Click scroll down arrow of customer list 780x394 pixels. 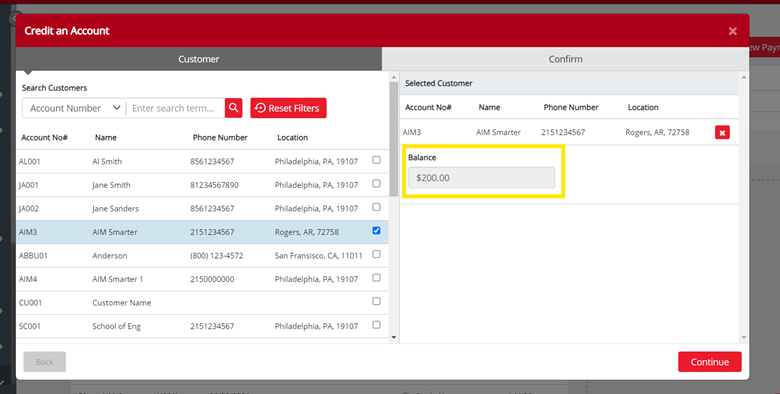[394, 338]
